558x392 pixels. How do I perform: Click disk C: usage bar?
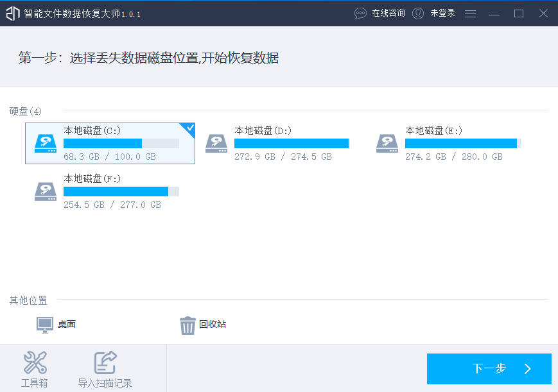click(121, 143)
